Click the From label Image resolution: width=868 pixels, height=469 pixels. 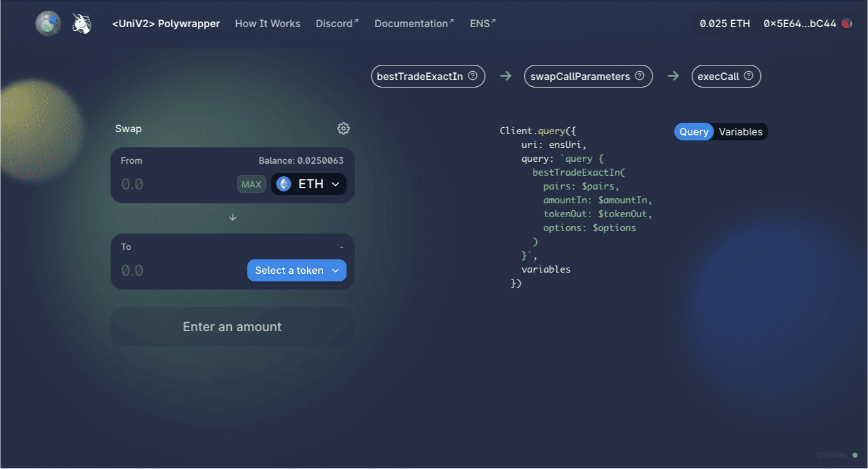(x=132, y=161)
